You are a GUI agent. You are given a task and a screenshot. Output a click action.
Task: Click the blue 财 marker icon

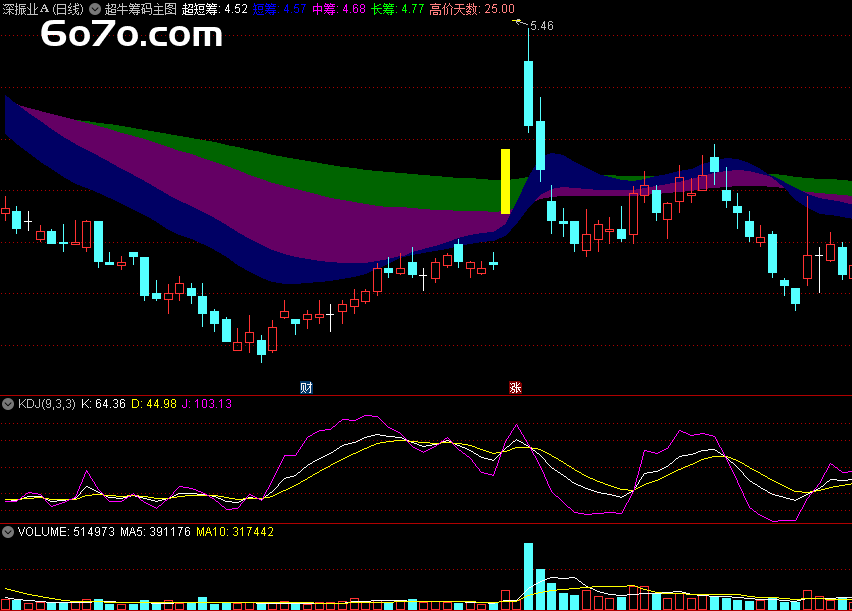click(306, 388)
